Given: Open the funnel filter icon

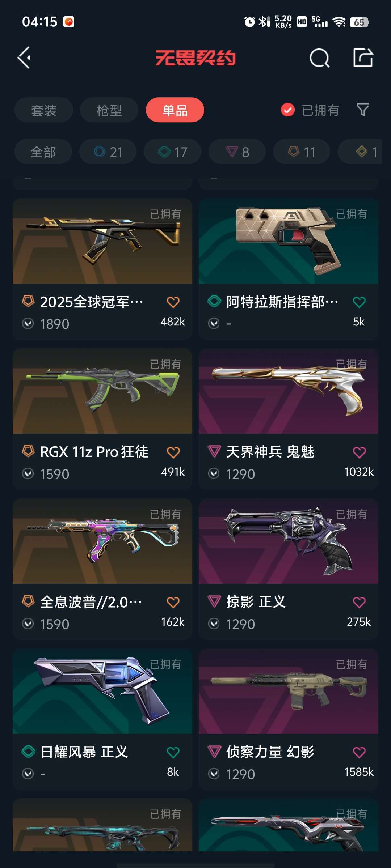Looking at the screenshot, I should [363, 110].
